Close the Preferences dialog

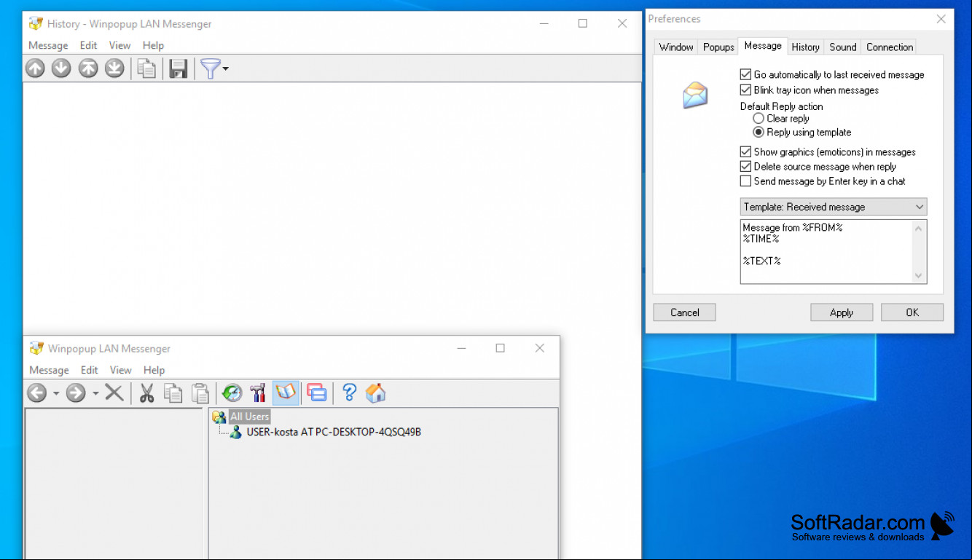pos(941,20)
